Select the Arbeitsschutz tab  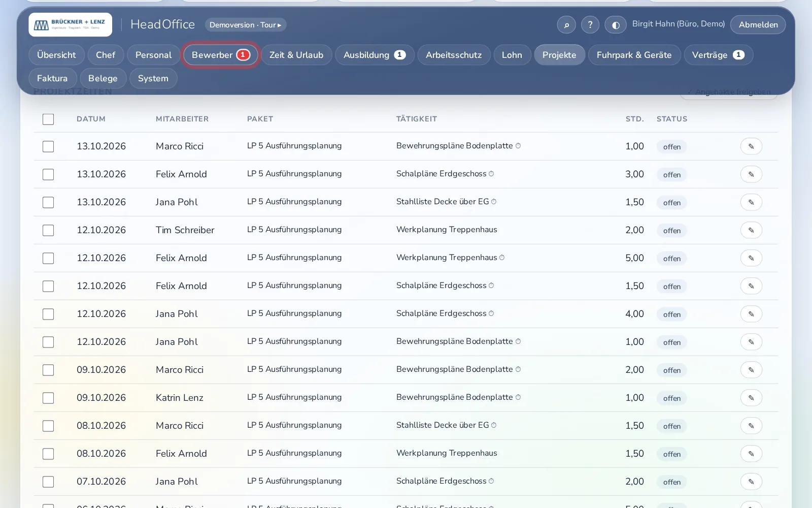point(454,55)
